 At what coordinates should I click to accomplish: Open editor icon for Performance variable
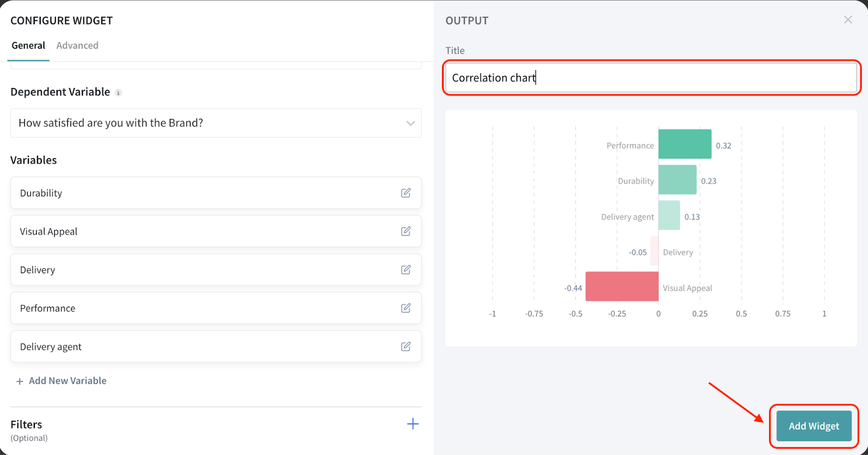point(406,308)
